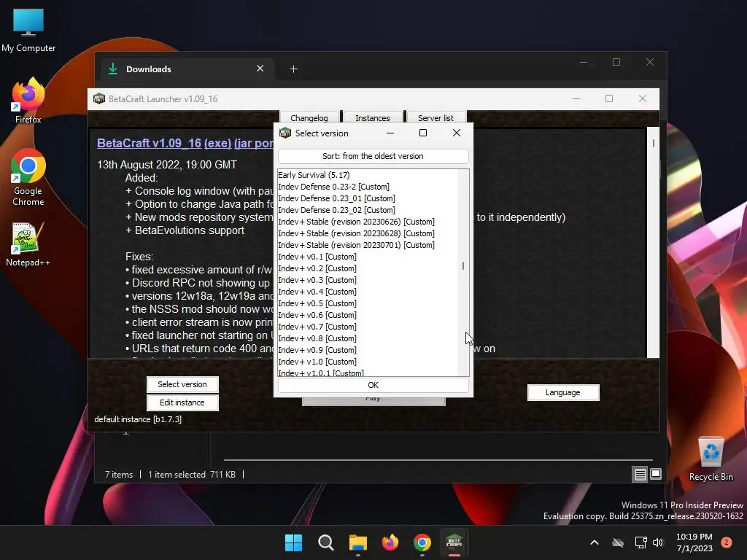Open the Changelog tab
The image size is (747, 560).
(309, 117)
